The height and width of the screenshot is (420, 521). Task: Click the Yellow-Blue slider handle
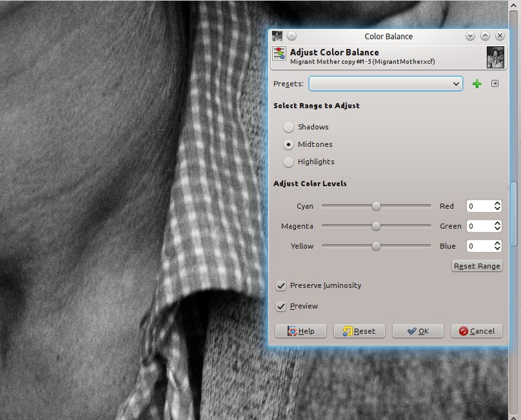(376, 246)
